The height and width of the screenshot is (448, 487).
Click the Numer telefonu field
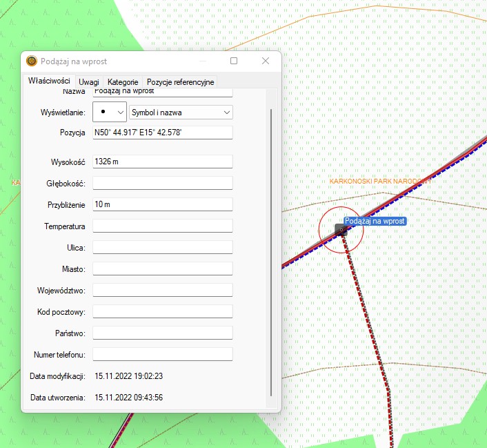pos(162,354)
